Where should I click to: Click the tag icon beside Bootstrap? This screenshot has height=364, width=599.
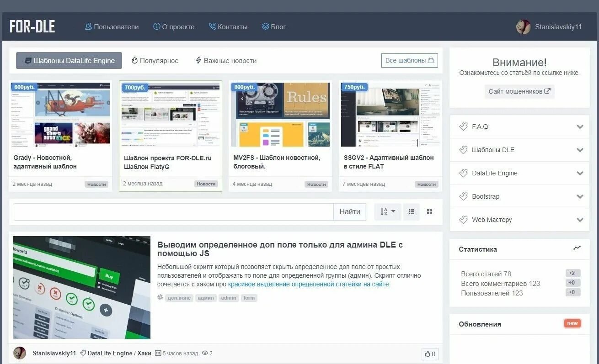pyautogui.click(x=463, y=196)
